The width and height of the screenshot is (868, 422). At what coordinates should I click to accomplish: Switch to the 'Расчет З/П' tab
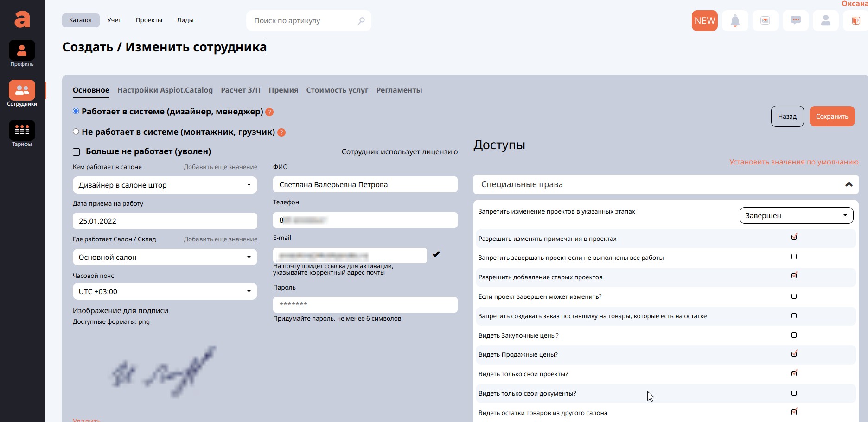coord(241,90)
